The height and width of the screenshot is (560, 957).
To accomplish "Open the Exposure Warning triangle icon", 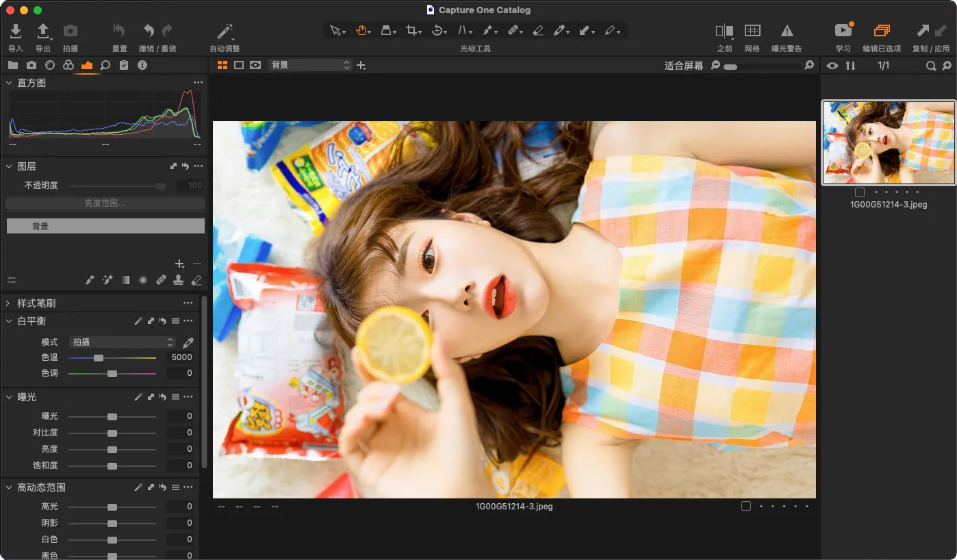I will click(x=787, y=31).
